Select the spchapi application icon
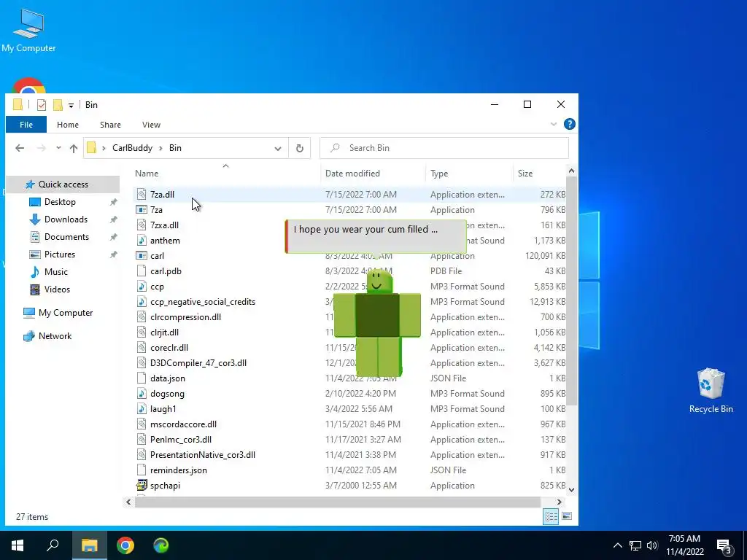 142,485
